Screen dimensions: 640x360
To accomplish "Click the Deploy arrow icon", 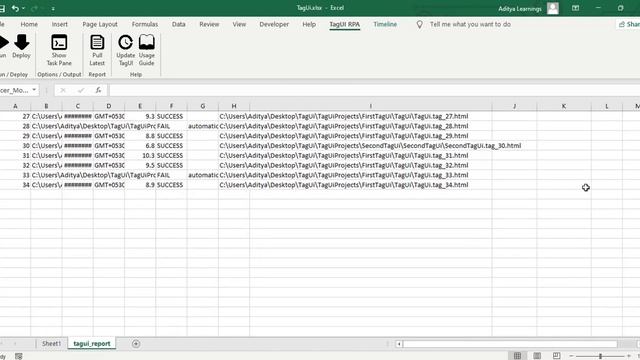I will click(21, 42).
